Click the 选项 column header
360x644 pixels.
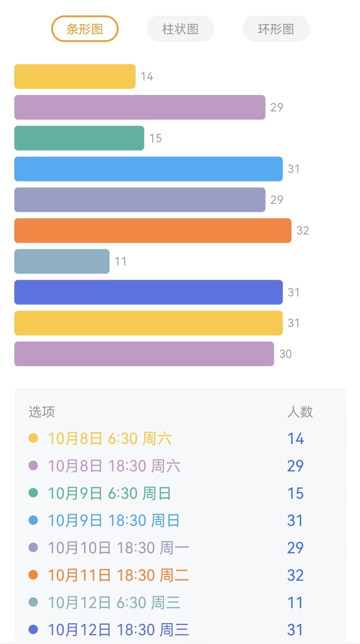coord(42,412)
